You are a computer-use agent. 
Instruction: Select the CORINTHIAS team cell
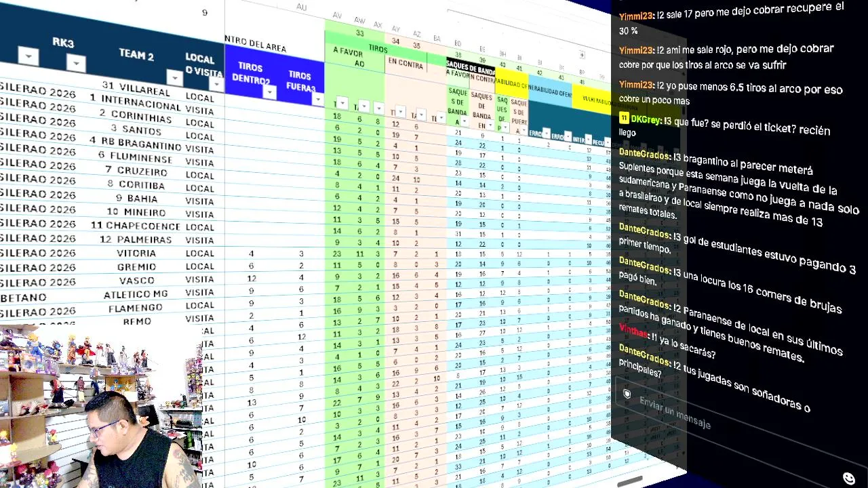coord(136,116)
